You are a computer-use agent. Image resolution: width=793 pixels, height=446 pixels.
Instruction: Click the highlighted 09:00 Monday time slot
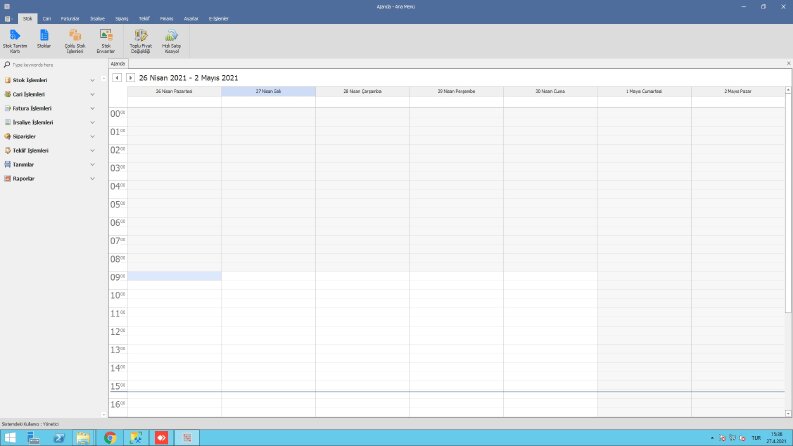[x=174, y=276]
